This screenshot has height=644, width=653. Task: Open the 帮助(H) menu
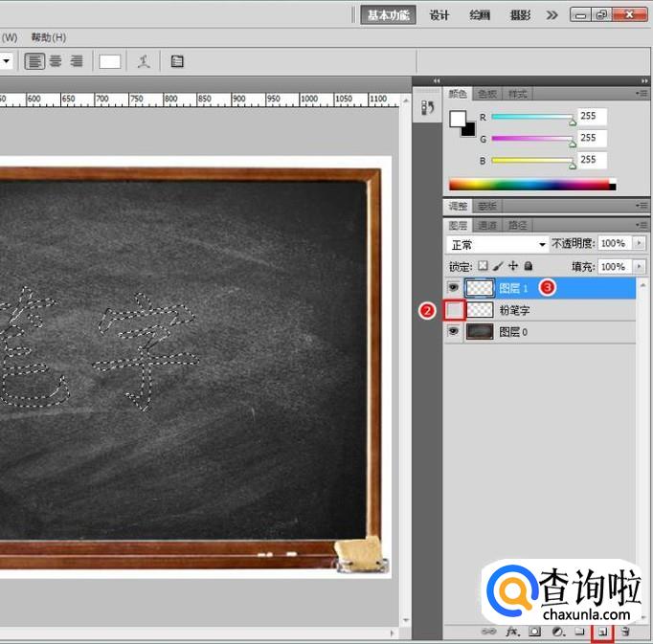48,37
